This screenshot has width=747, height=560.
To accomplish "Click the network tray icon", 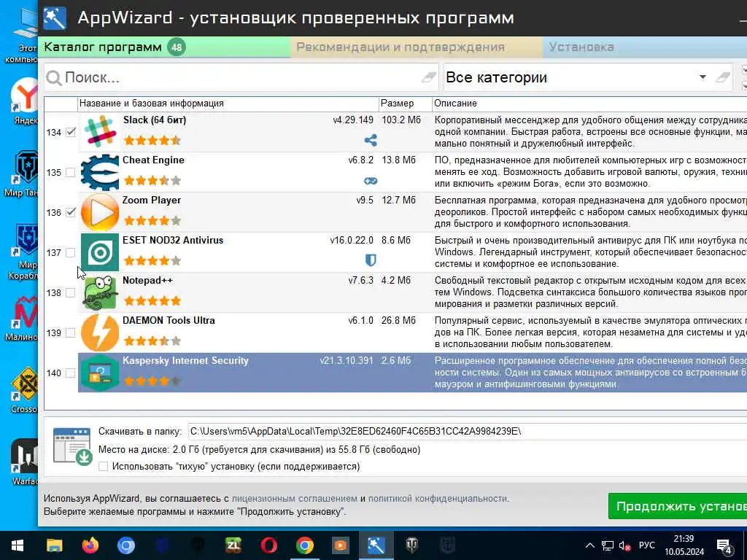I will 608,545.
